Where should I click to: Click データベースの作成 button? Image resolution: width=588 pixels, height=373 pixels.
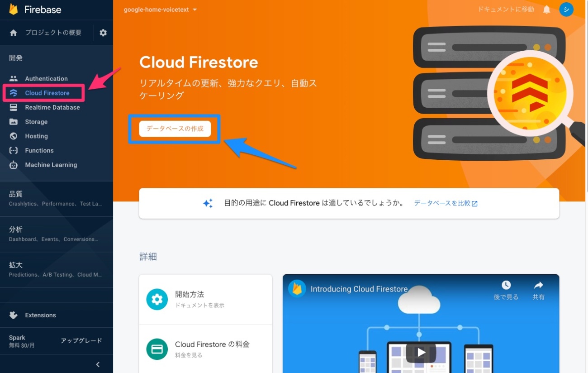pos(175,129)
